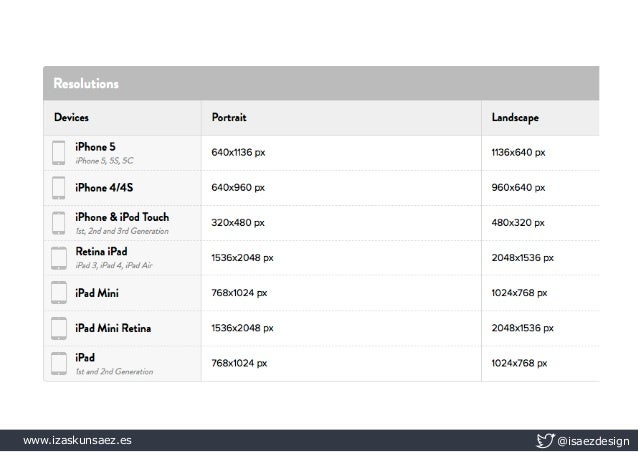Open the www.izaskunsaez.es link
This screenshot has width=638, height=452.
point(77,440)
